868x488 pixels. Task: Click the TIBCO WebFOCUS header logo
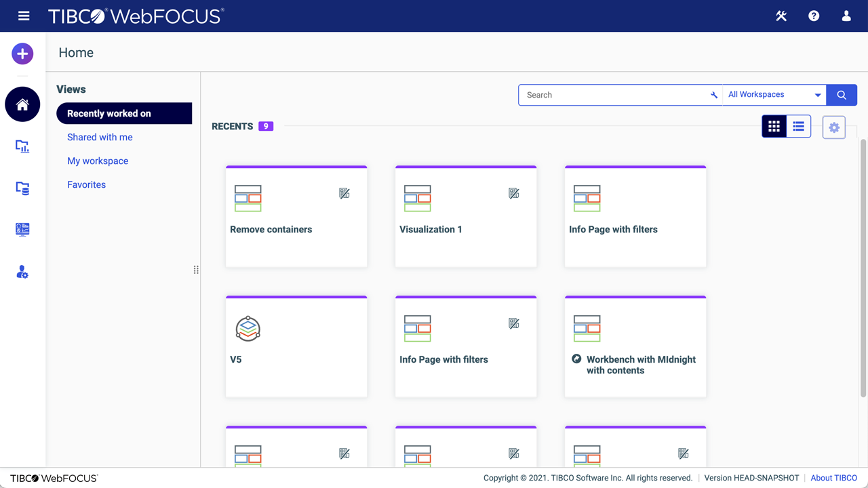tap(136, 16)
